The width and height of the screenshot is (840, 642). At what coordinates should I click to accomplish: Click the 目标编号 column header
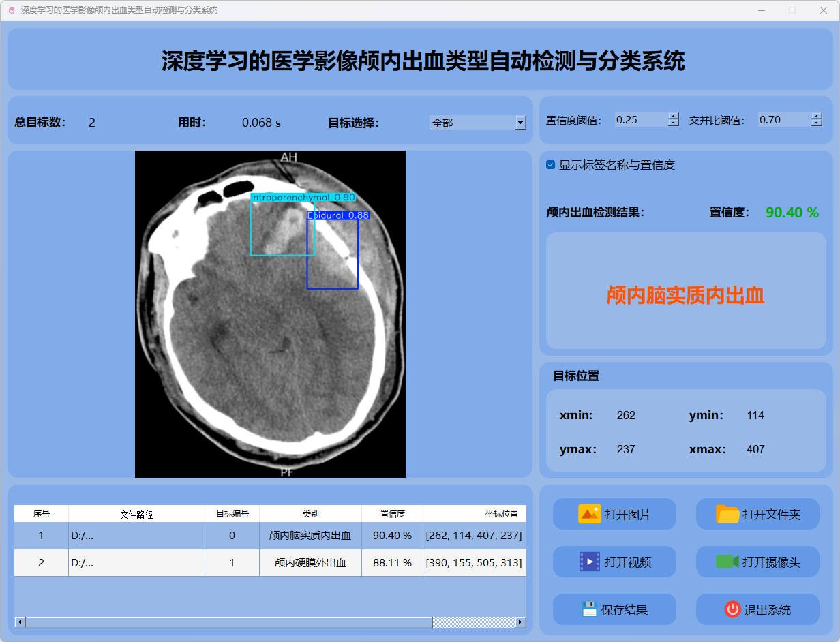coord(232,514)
